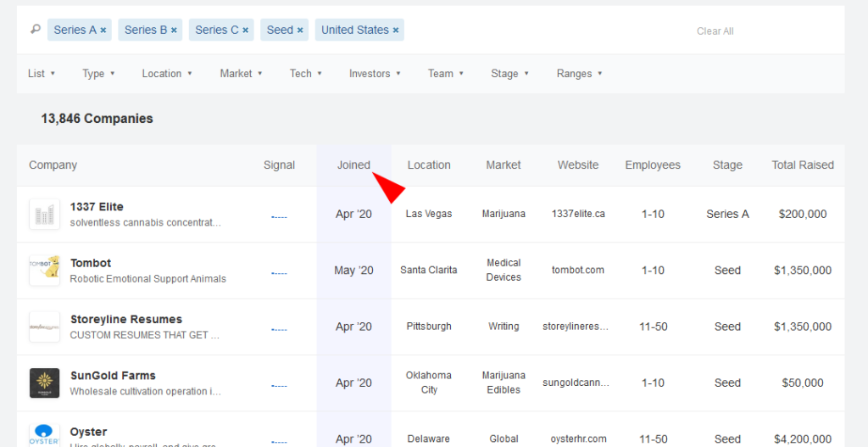Remove the United States filter tag
Screen dimensions: 868x447
point(396,31)
